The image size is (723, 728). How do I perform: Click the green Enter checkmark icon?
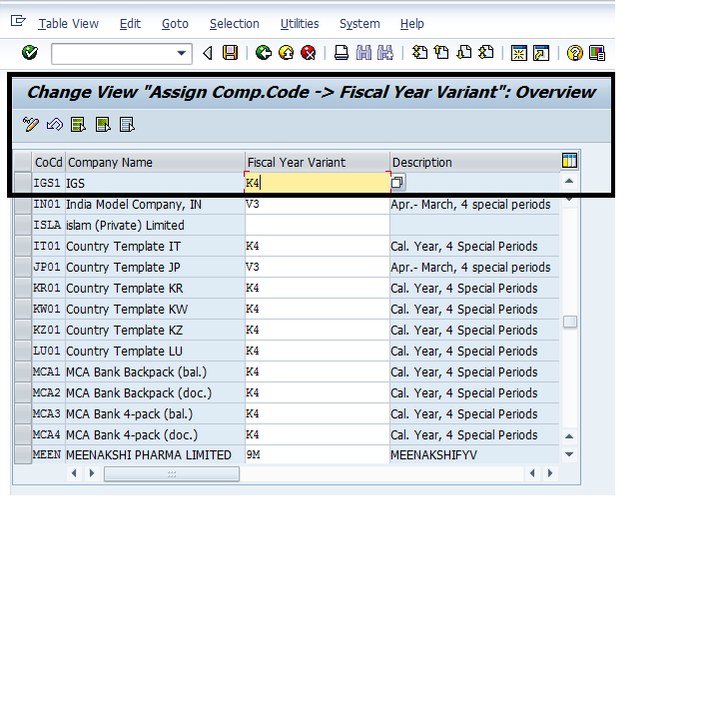pos(30,53)
